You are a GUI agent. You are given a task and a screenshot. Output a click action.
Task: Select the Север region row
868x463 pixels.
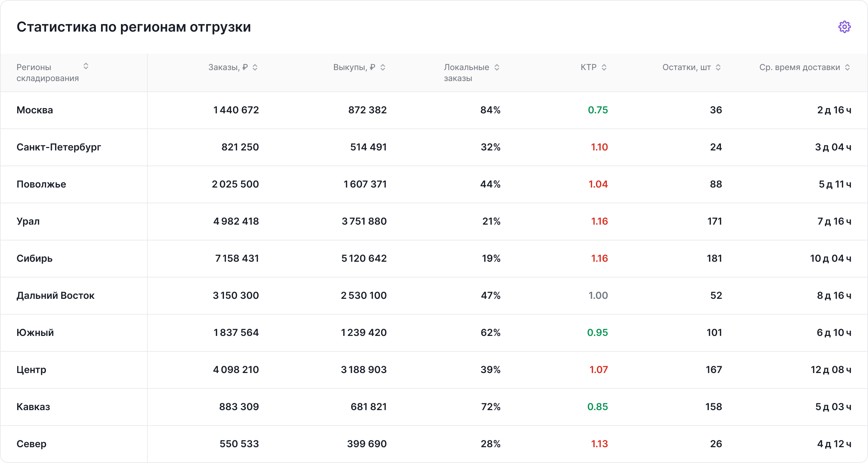point(434,444)
